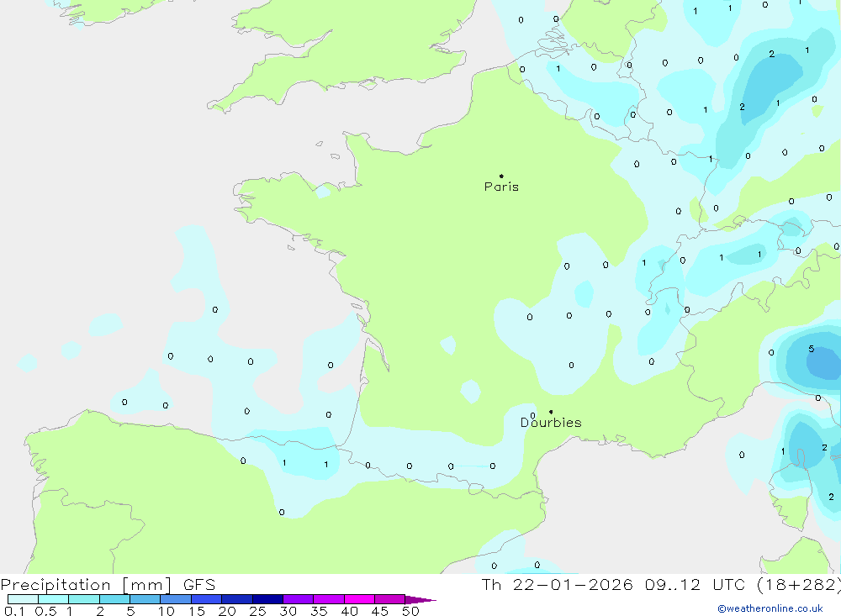Click the '(18+282)' forecast offset text
The width and height of the screenshot is (841, 616).
(x=799, y=584)
